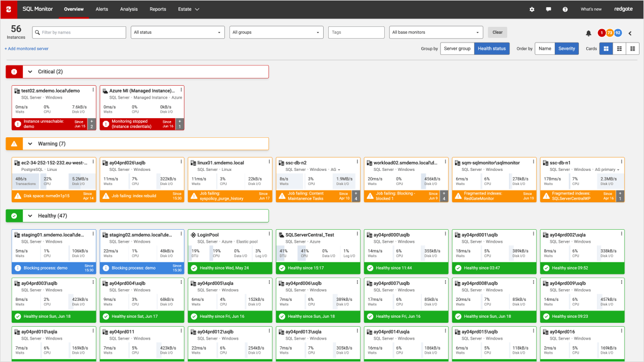644x362 pixels.
Task: Open Disk space nvme0n1p15 alert banner
Action: (x=54, y=196)
